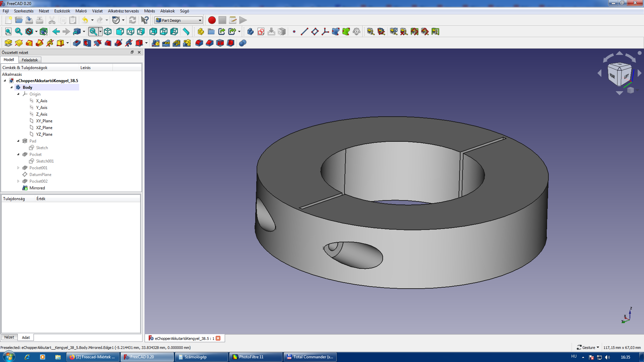
Task: Open Számológép from the taskbar
Action: pos(195,357)
